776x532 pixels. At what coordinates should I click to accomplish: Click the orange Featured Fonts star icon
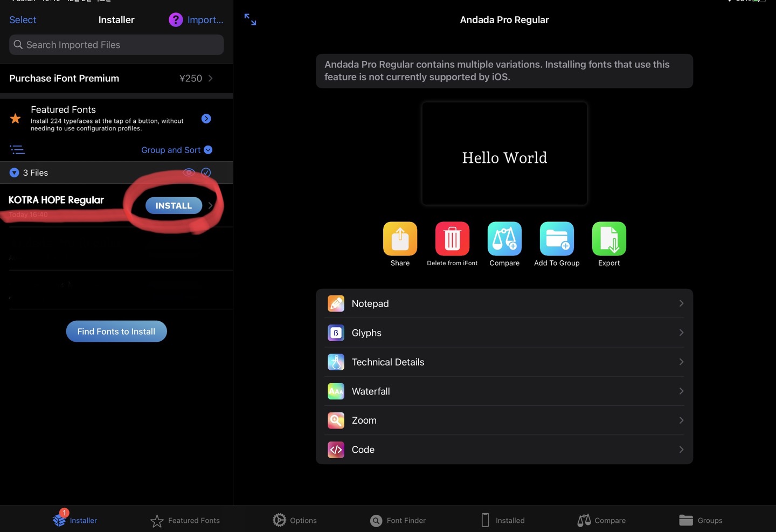(16, 118)
